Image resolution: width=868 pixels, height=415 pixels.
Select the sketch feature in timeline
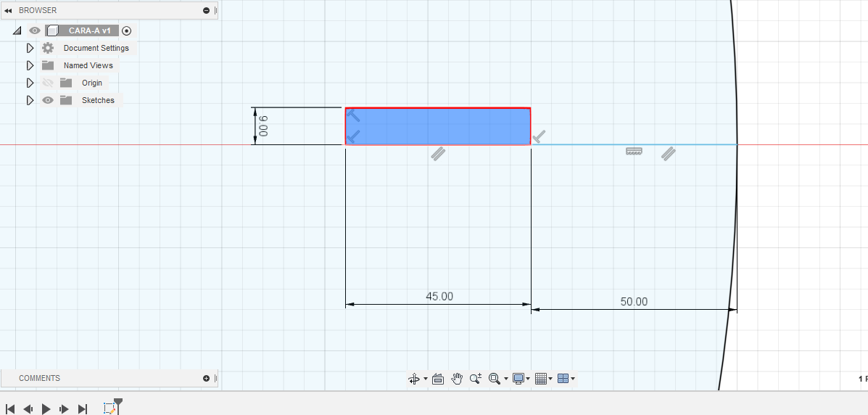coord(109,408)
